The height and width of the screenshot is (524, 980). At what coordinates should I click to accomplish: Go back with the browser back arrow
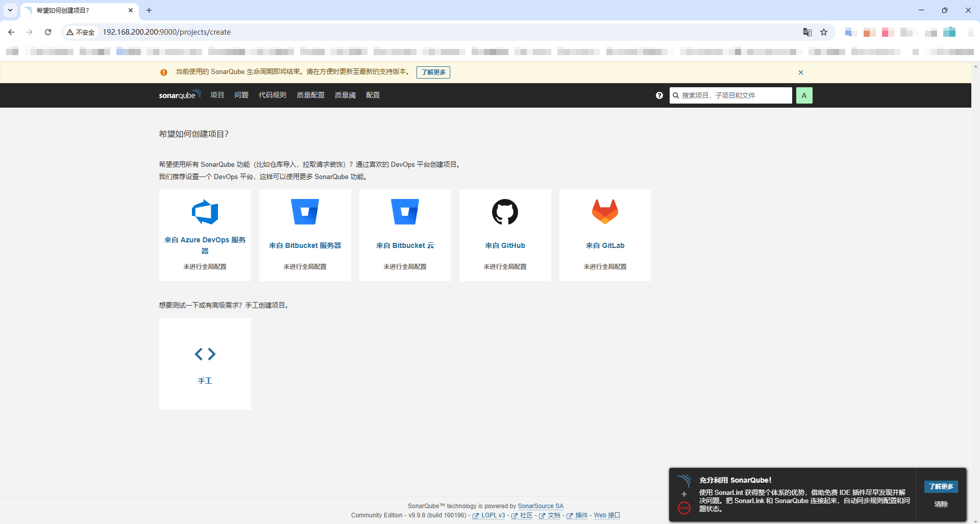11,32
